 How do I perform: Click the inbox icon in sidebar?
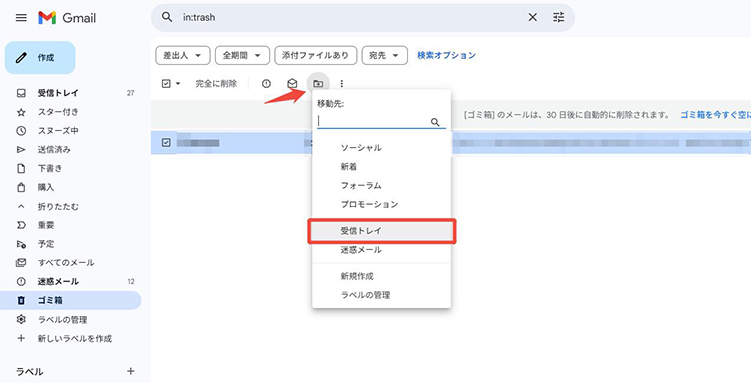click(21, 93)
